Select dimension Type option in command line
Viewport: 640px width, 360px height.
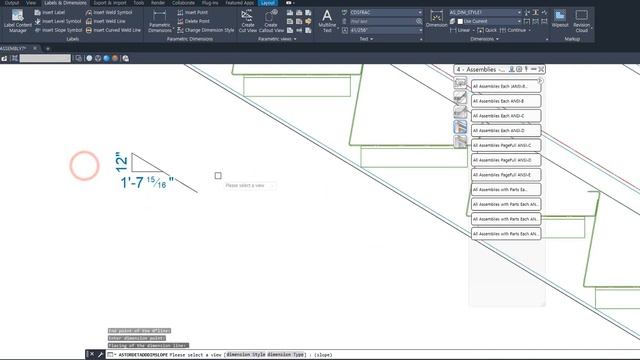click(x=285, y=355)
